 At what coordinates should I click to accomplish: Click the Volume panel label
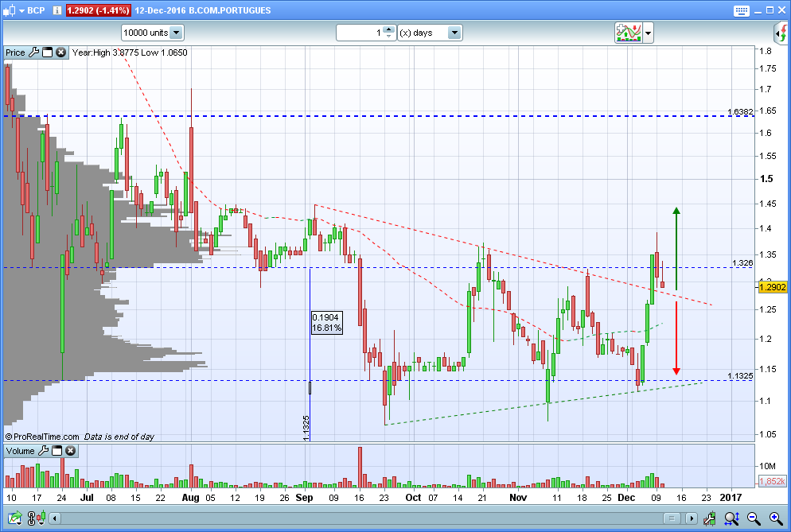point(20,451)
